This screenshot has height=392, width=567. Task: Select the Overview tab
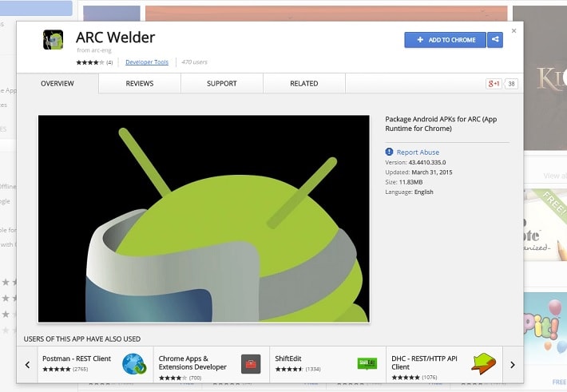(x=57, y=84)
